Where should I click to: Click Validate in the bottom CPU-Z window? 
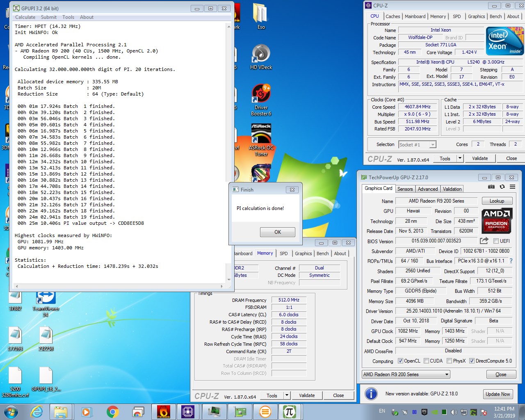pos(307,395)
